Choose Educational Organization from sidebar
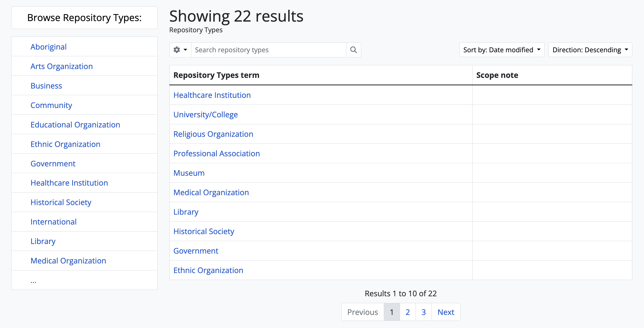The width and height of the screenshot is (644, 328). pos(75,125)
